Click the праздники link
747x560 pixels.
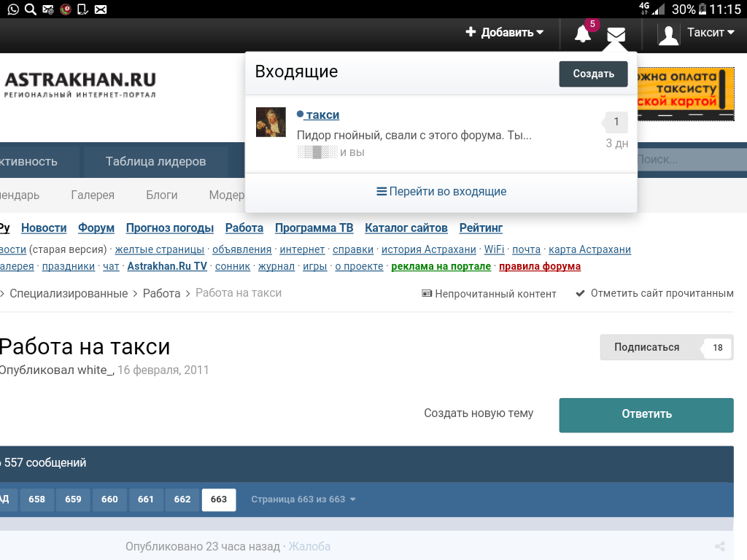click(x=68, y=266)
